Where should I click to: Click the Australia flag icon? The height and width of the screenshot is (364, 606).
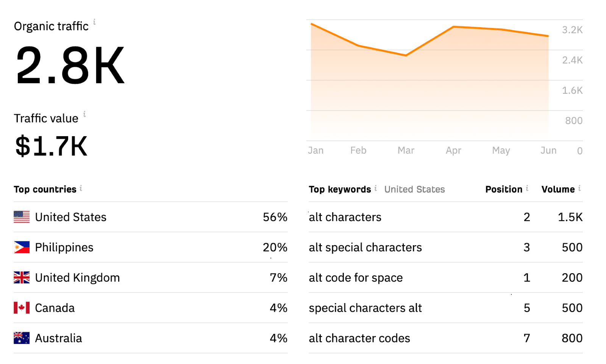[22, 338]
